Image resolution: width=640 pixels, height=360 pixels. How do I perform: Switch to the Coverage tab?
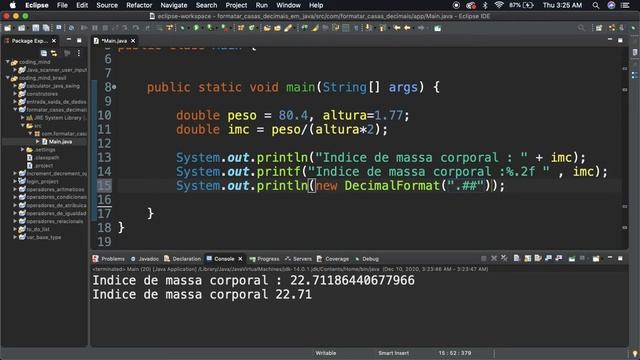[333, 259]
